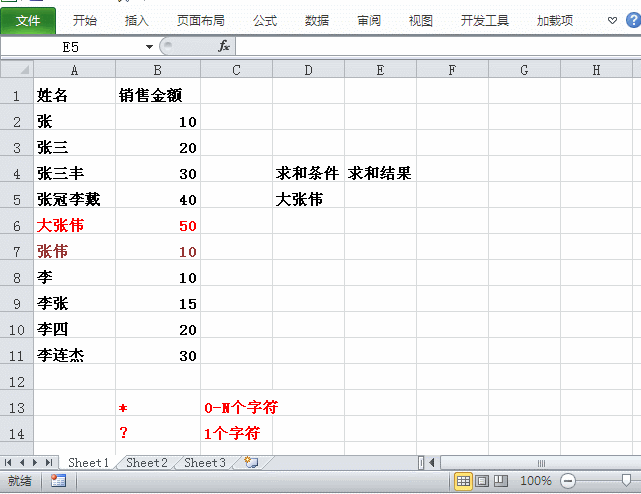The width and height of the screenshot is (641, 494).
Task: Click the ribbon minimize chevron icon
Action: [x=612, y=20]
